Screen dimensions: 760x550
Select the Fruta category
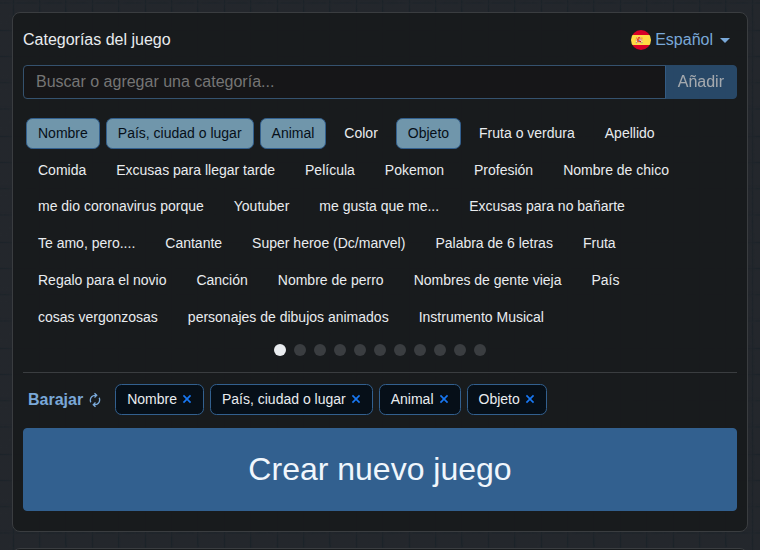tap(599, 243)
